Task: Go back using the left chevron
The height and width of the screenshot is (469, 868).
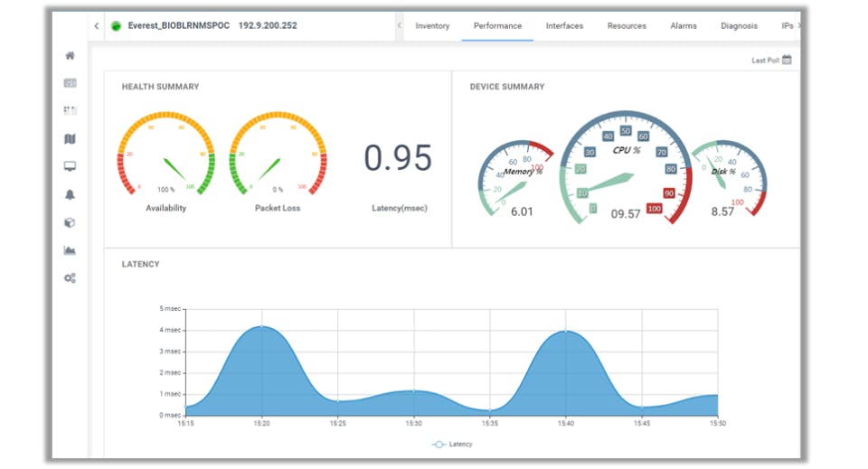Action: pos(97,26)
